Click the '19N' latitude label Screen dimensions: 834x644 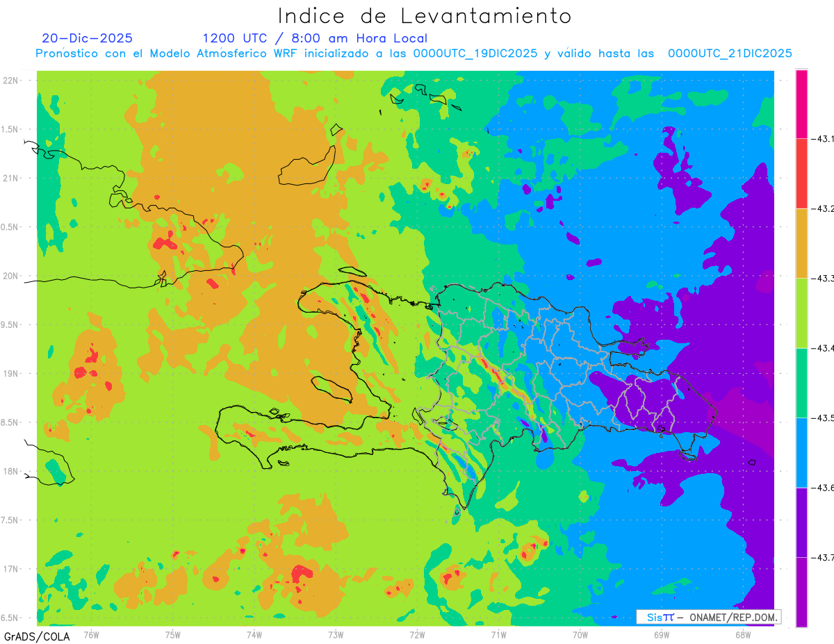(11, 373)
